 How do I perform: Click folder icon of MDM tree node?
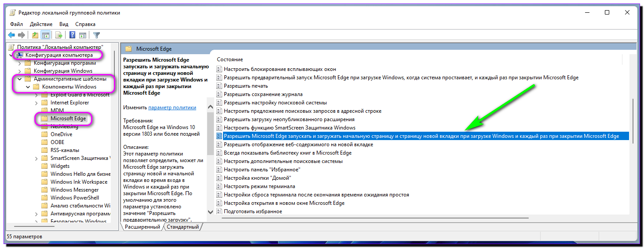pyautogui.click(x=44, y=111)
